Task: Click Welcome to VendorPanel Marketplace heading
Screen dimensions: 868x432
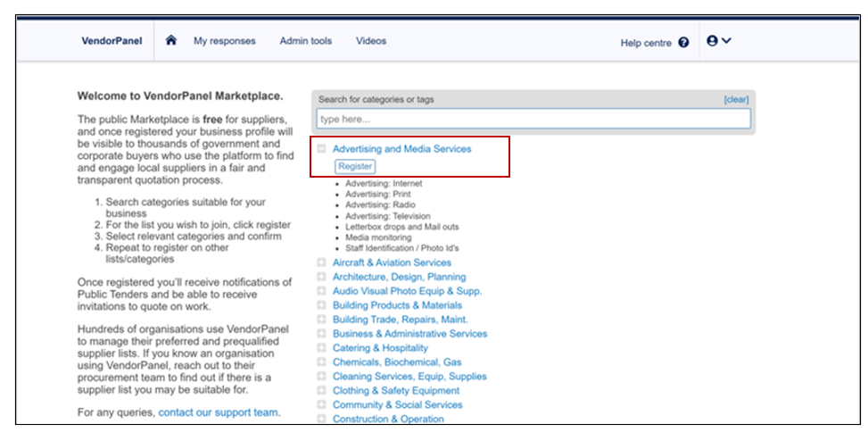Action: 180,96
